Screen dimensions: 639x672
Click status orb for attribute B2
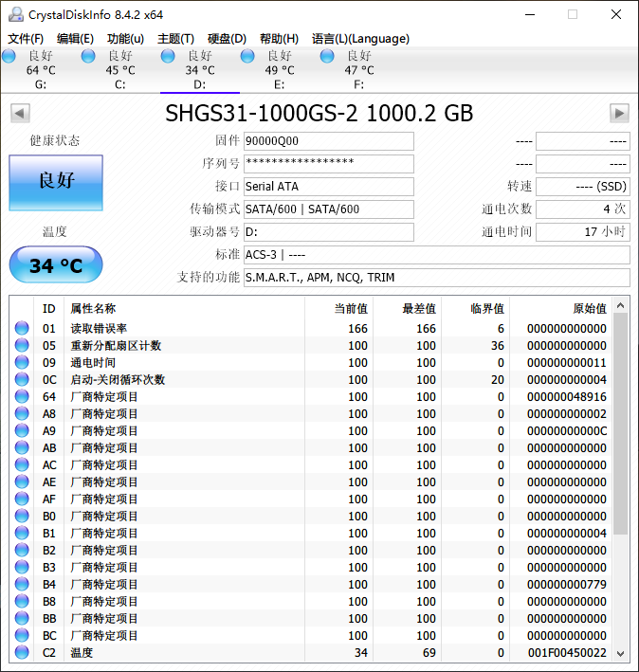(x=22, y=550)
